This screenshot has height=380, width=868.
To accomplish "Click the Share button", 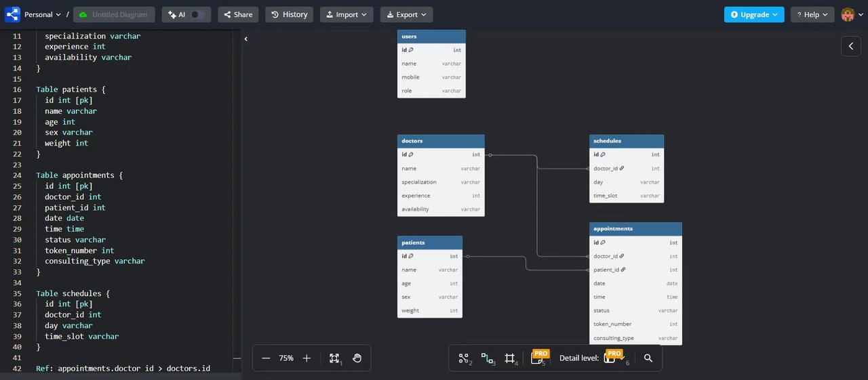I will point(237,14).
